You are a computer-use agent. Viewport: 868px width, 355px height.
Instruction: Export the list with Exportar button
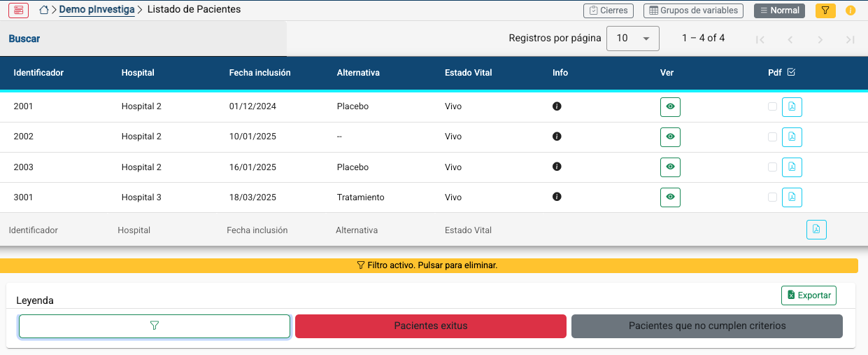point(809,295)
